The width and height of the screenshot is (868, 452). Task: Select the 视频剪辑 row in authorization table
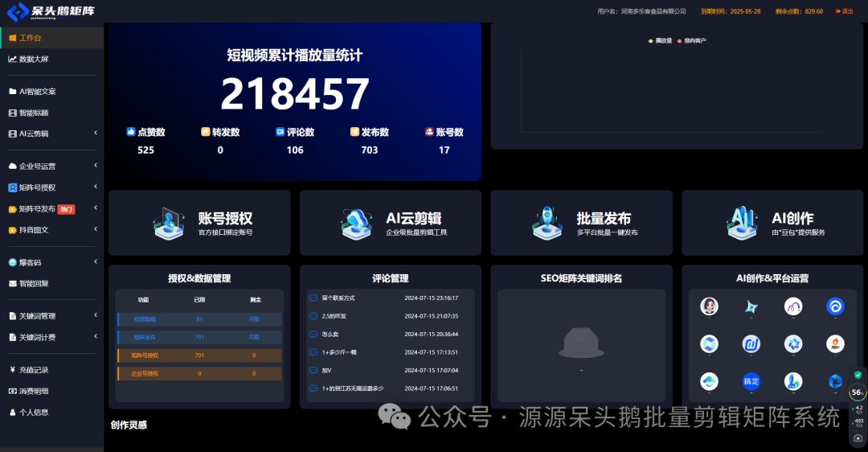pos(199,319)
